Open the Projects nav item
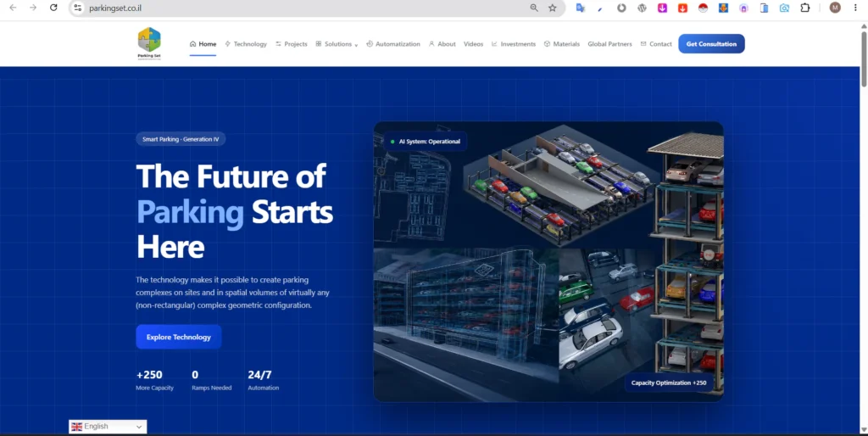 [x=292, y=44]
